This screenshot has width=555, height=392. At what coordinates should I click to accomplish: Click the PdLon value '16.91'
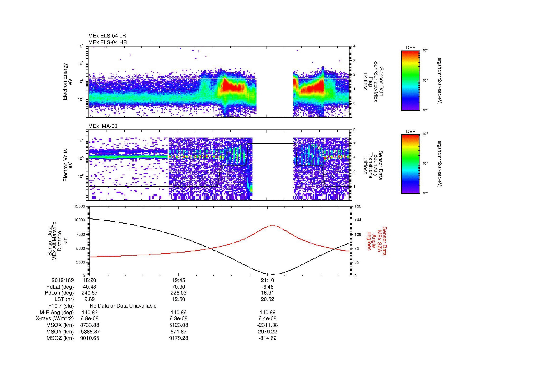pyautogui.click(x=267, y=293)
